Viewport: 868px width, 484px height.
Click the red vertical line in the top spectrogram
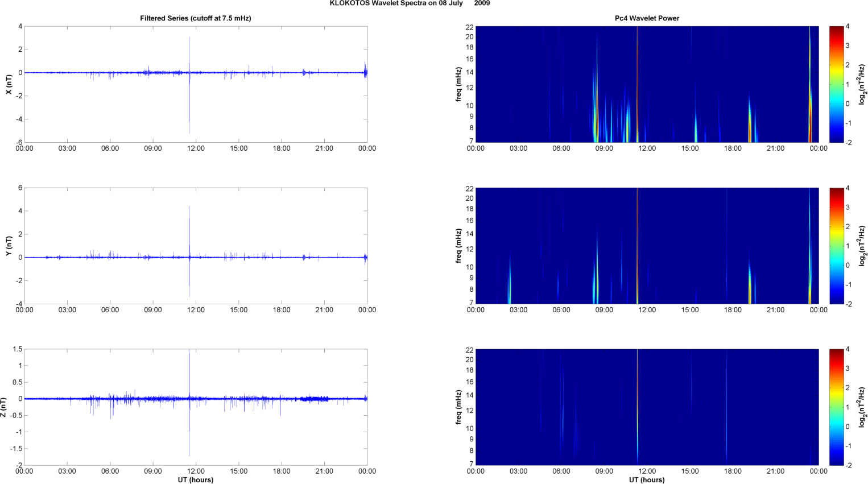coord(637,84)
